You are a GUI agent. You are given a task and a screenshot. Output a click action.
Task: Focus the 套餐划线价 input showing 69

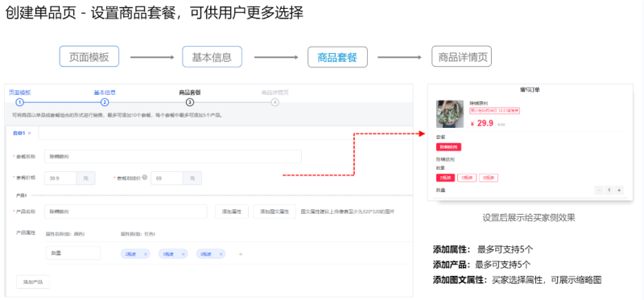pos(167,178)
